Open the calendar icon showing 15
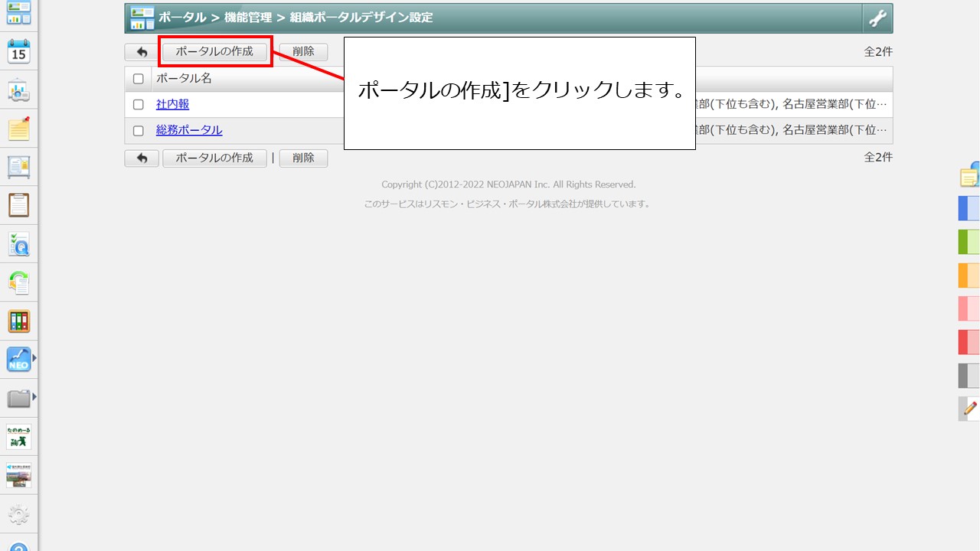 (x=18, y=51)
